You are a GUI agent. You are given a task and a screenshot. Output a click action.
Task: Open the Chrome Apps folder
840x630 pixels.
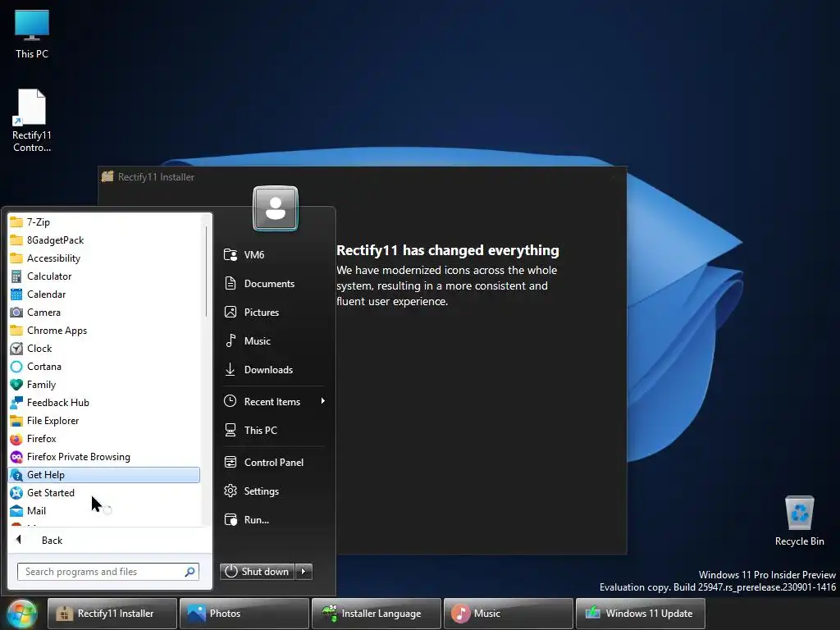tap(104, 331)
